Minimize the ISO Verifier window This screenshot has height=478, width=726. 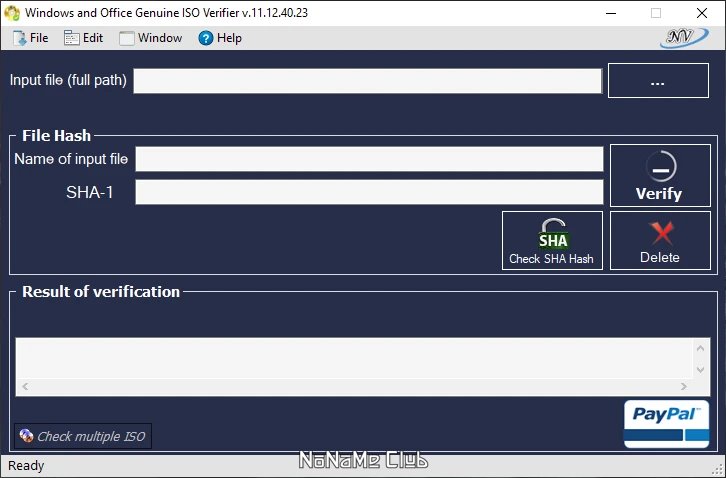[x=611, y=13]
